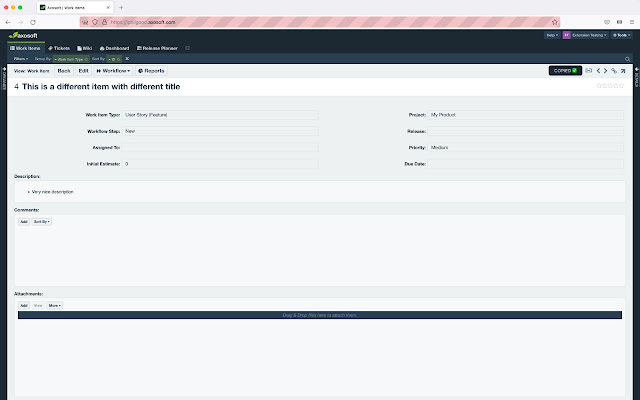Go to the Dashboard tab

tap(114, 48)
